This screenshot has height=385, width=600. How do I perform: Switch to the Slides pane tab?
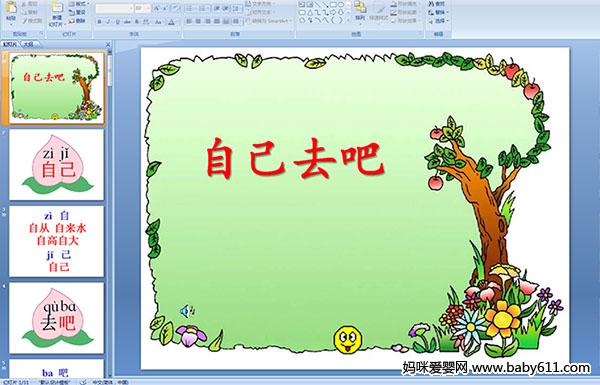point(10,44)
